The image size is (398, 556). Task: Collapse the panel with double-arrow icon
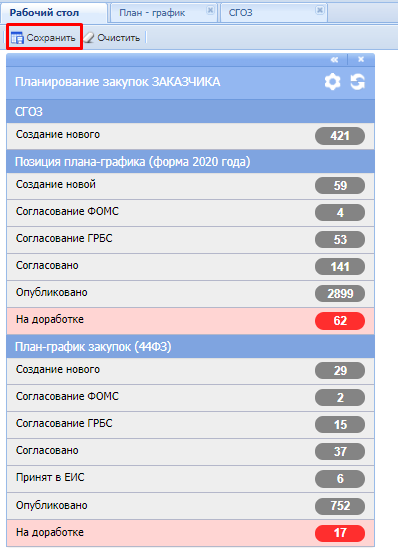click(334, 60)
